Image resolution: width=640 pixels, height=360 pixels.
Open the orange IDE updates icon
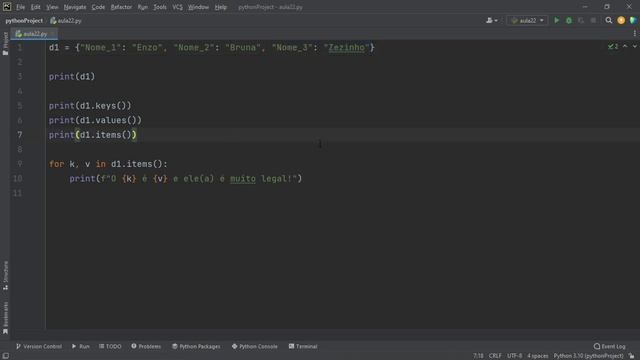tap(621, 20)
